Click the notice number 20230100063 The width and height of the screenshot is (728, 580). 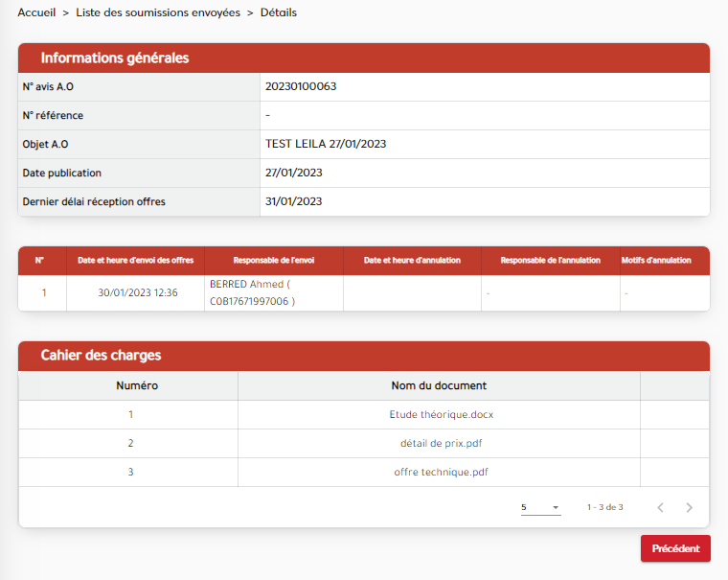tap(301, 86)
